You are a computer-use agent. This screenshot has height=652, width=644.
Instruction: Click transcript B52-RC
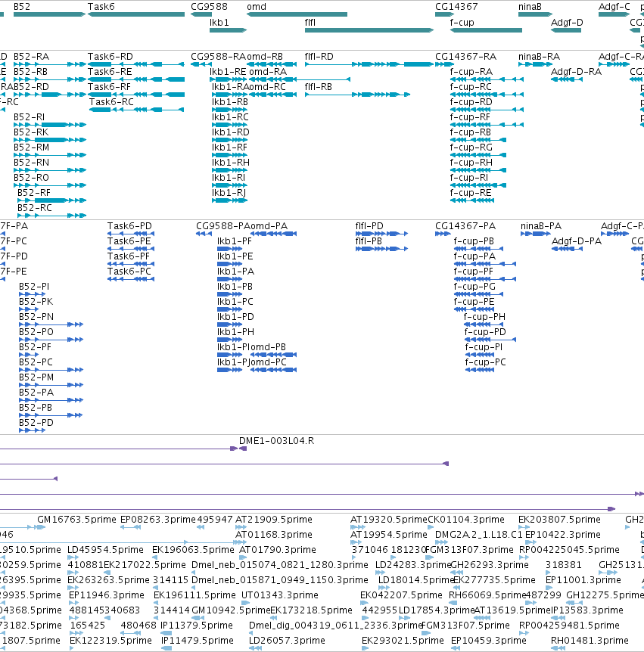pos(51,216)
